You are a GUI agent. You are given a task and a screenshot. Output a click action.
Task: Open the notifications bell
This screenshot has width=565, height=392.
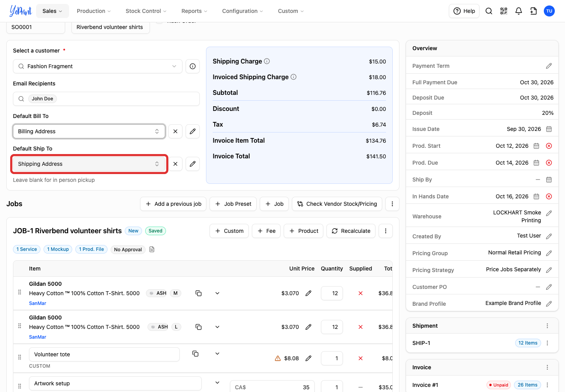tap(519, 11)
